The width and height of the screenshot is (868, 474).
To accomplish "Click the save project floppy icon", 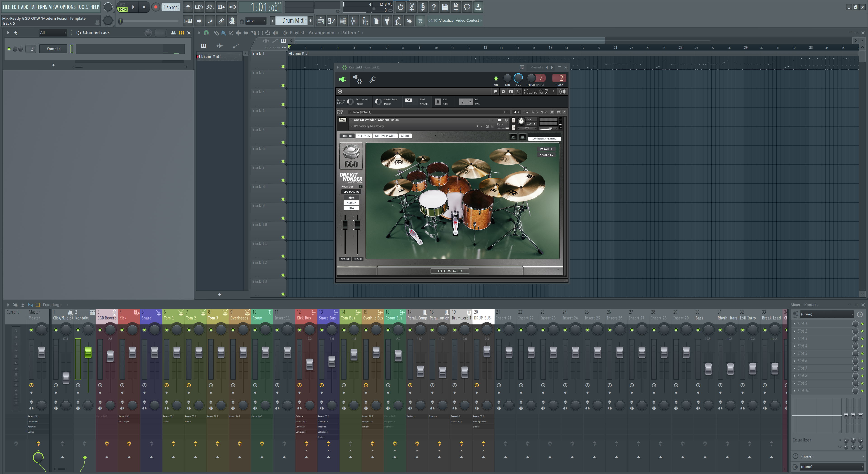I will click(x=445, y=7).
